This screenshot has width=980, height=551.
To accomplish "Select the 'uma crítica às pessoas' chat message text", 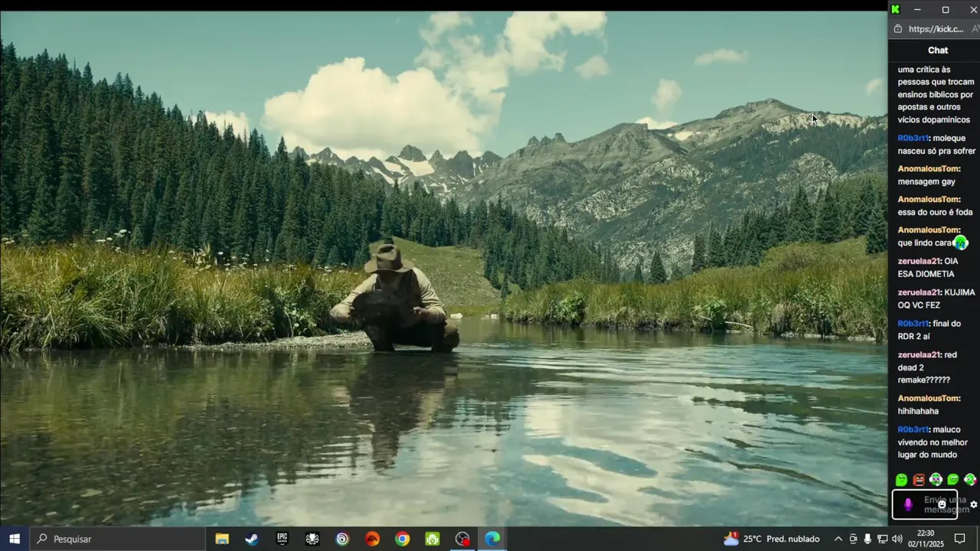I will click(x=936, y=95).
